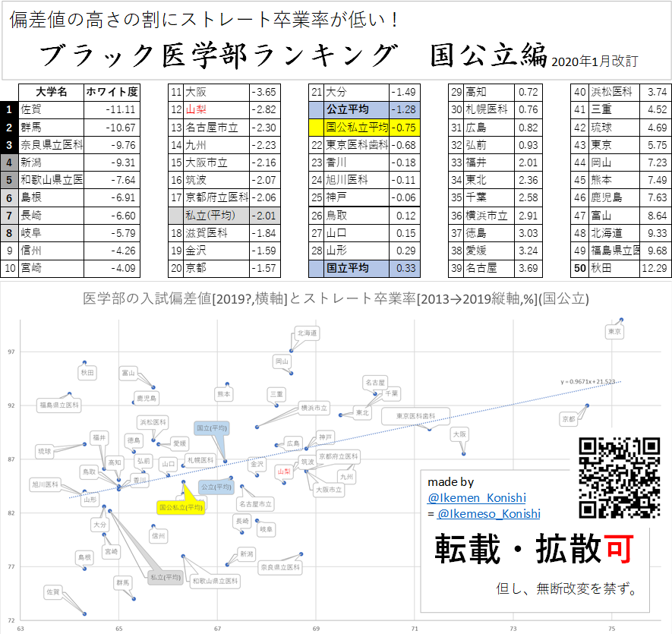Click the chart title about 入試偏差値
This screenshot has height=634, width=672.
(x=336, y=299)
